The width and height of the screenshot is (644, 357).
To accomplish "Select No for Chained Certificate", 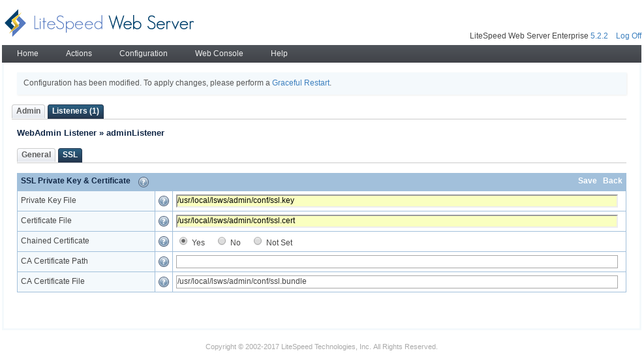I will point(222,241).
